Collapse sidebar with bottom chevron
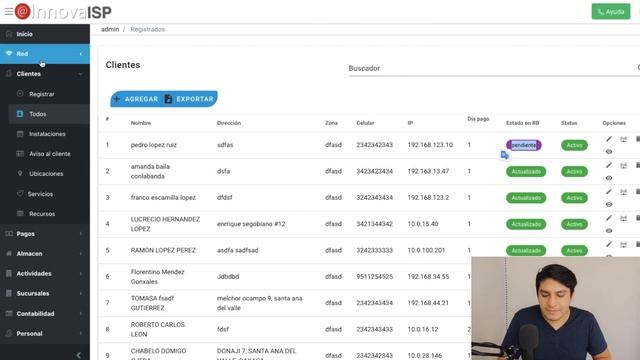Image resolution: width=640 pixels, height=360 pixels. tap(79, 355)
